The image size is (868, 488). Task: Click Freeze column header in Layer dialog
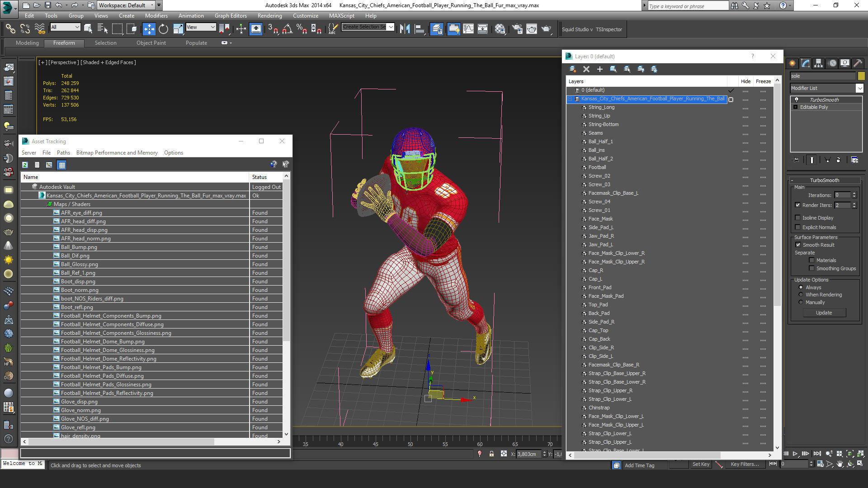click(763, 81)
